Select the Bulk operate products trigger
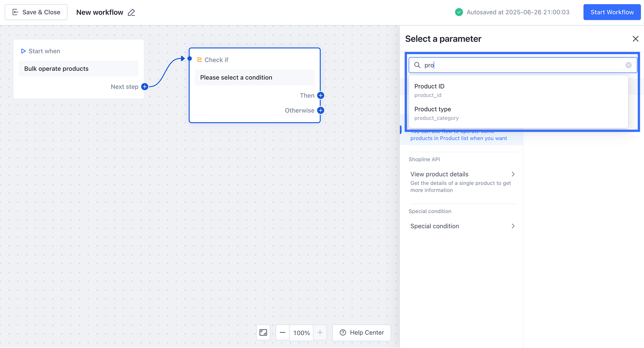 click(79, 69)
